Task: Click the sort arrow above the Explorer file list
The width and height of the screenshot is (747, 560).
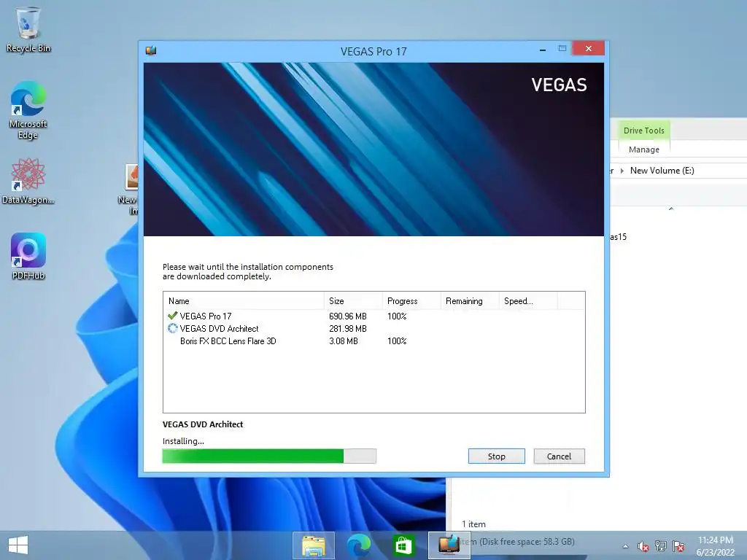Action: click(x=671, y=209)
